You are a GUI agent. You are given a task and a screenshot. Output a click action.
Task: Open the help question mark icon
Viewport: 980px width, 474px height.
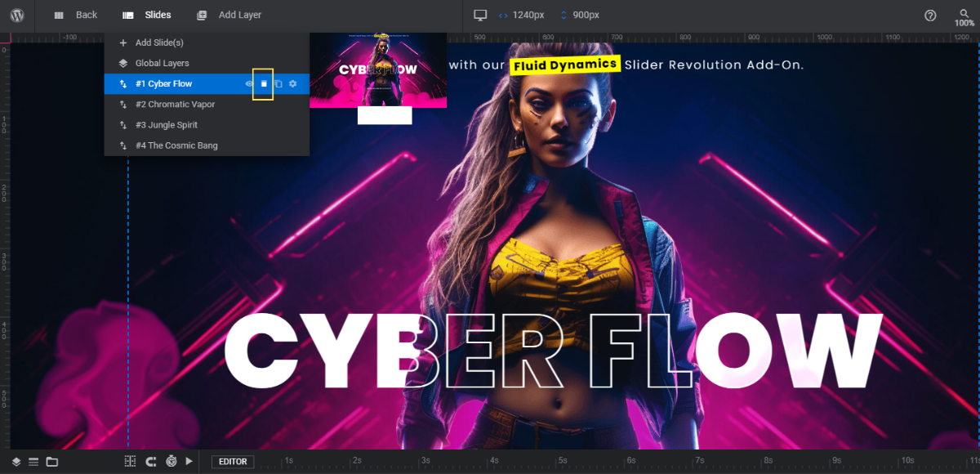pos(930,15)
